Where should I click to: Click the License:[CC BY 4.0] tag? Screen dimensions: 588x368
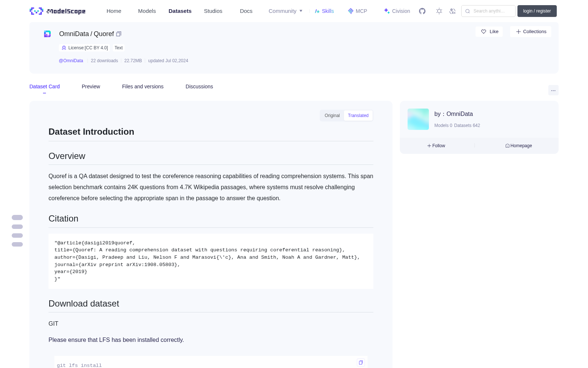coord(85,48)
